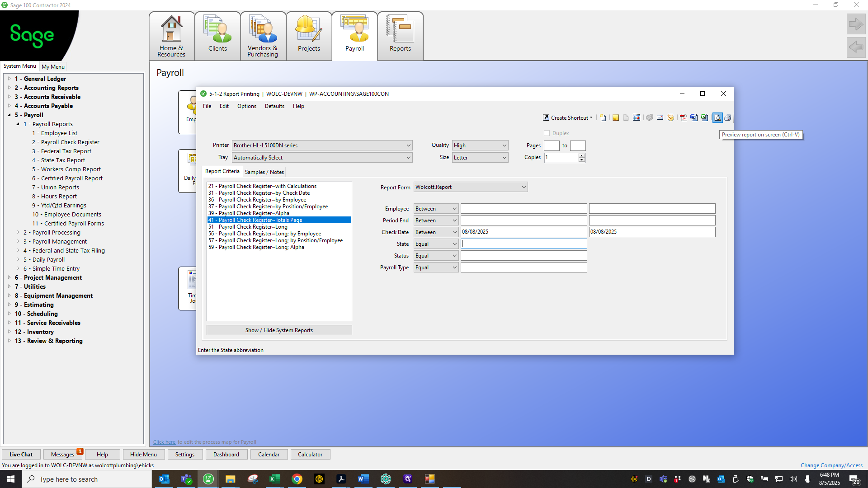Open the Edit menu
The height and width of the screenshot is (488, 868).
[x=224, y=106]
